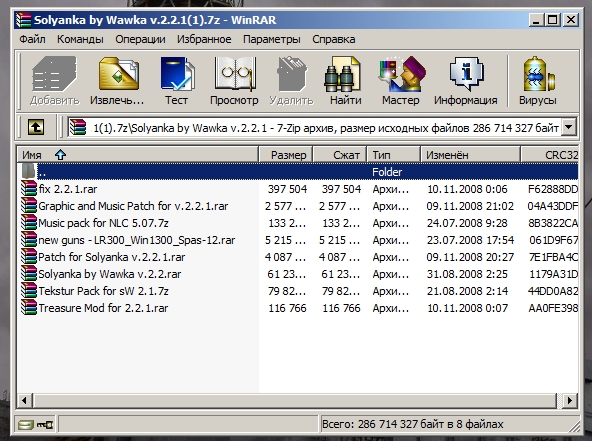Click the drive icon in status bar

tap(26, 425)
